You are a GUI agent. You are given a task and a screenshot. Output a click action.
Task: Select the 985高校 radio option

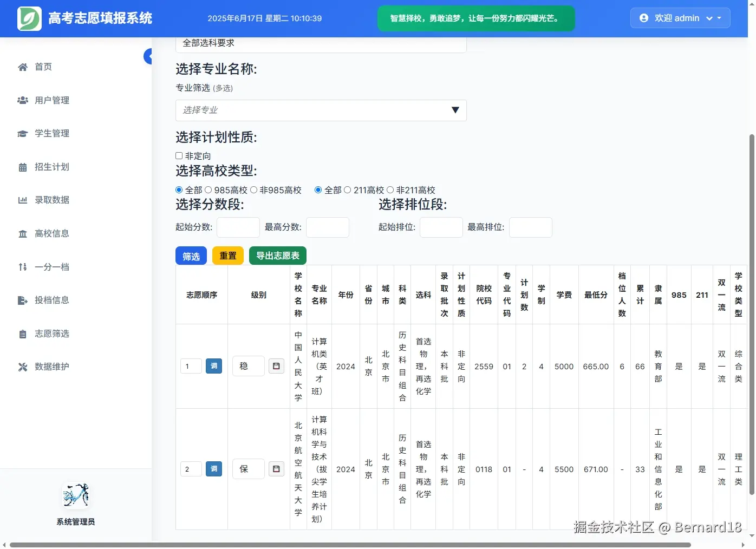[x=208, y=190]
